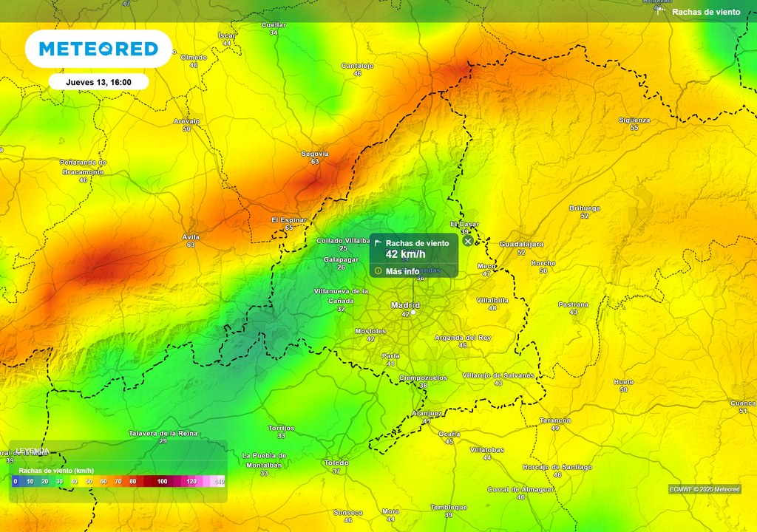Click the yellow info icon beside Más info
The height and width of the screenshot is (532, 757).
click(378, 270)
